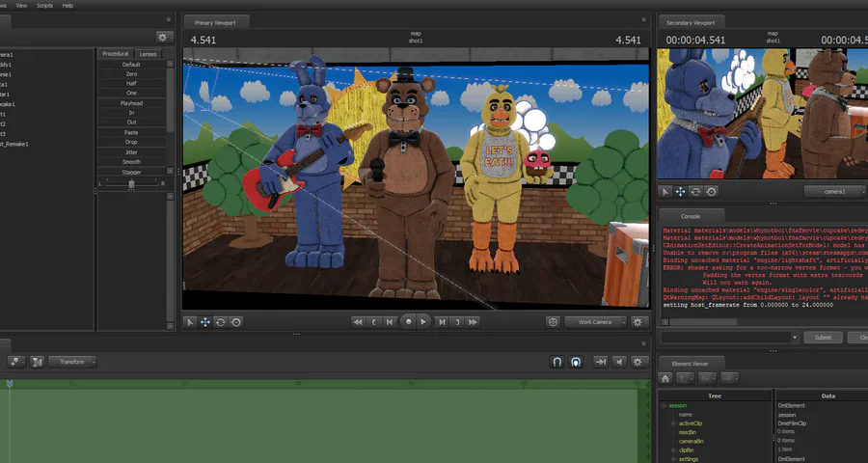
Task: Apply the Default procedural preset
Action: tap(131, 65)
